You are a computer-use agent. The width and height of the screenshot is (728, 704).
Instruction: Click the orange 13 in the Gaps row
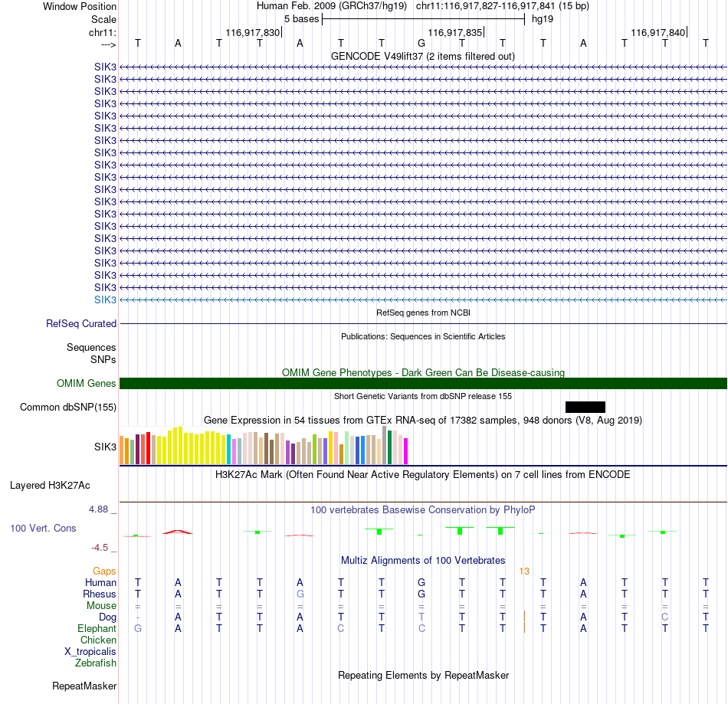524,571
